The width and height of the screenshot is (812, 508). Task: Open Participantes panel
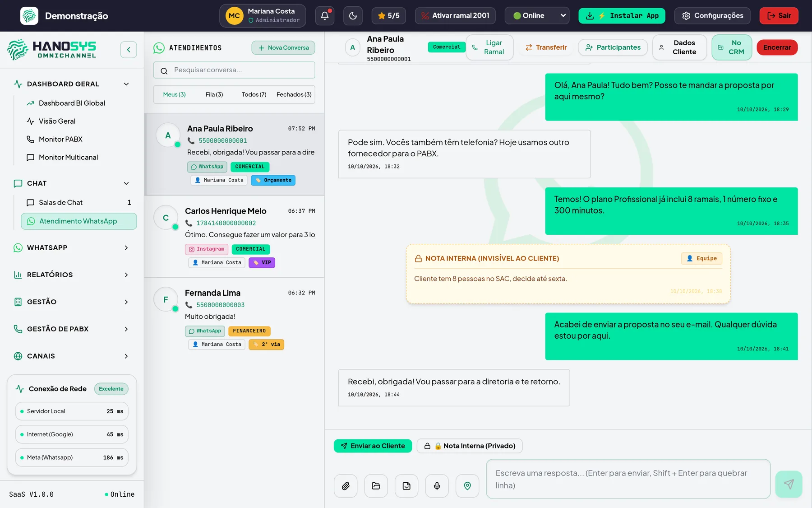tap(613, 47)
